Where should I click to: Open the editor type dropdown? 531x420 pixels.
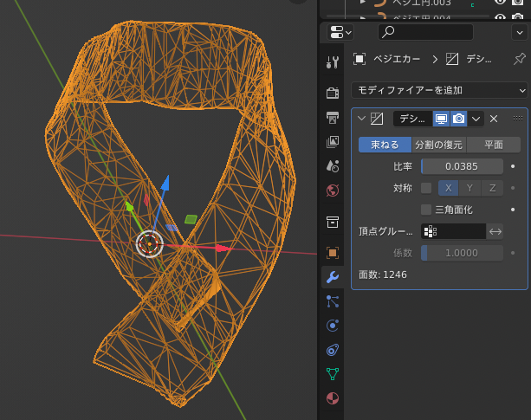(341, 32)
